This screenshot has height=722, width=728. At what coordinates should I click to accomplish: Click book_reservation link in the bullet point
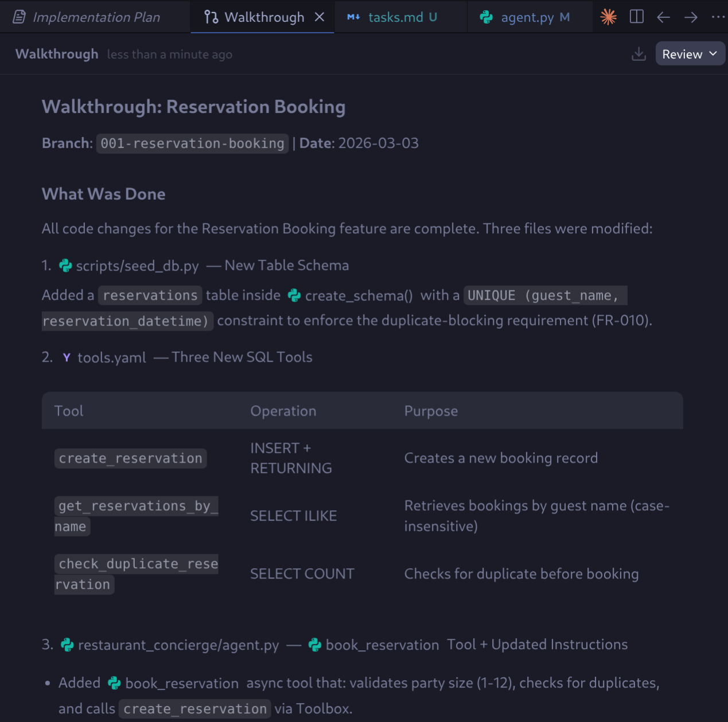coord(181,684)
